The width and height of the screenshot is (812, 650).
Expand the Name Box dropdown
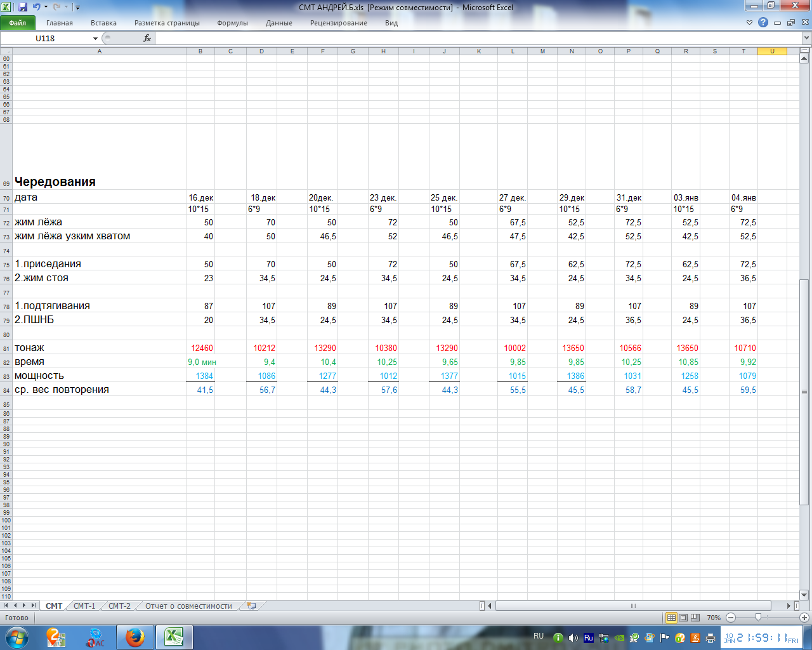(95, 39)
